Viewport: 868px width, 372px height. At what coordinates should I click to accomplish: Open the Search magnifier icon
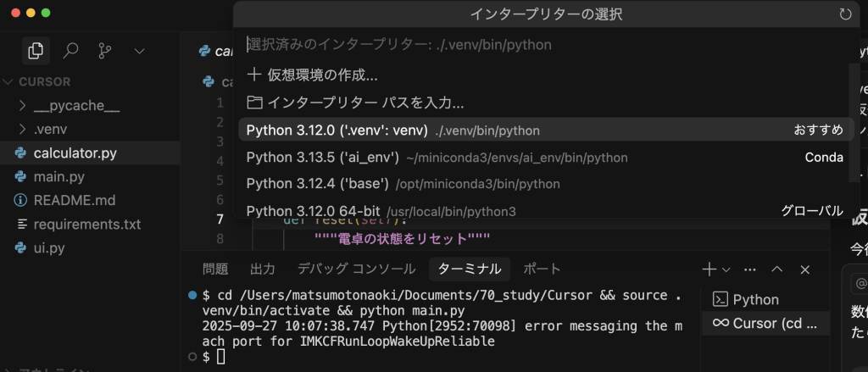point(71,51)
